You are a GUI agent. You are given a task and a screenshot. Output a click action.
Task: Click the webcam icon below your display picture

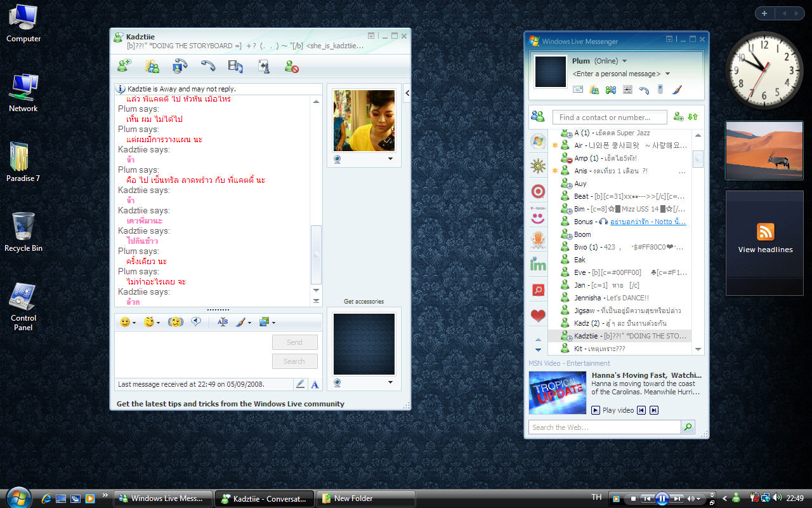click(x=337, y=382)
